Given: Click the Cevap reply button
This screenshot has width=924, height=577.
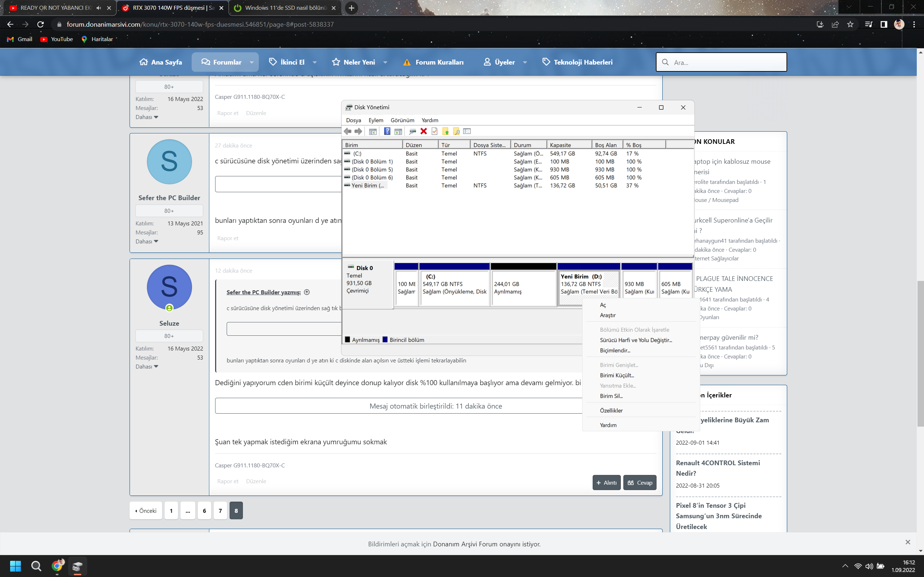Looking at the screenshot, I should 640,483.
